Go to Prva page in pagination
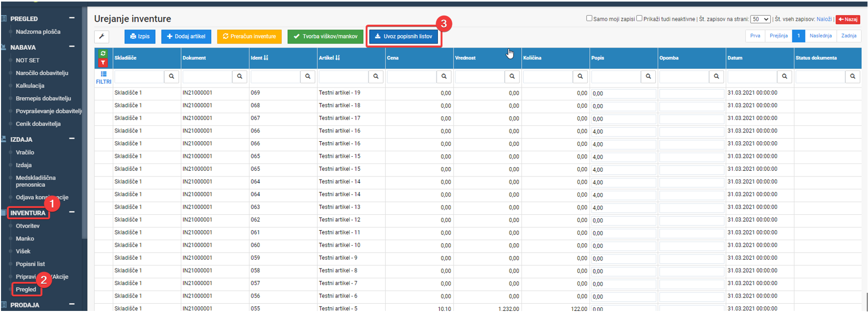868x313 pixels. tap(755, 36)
